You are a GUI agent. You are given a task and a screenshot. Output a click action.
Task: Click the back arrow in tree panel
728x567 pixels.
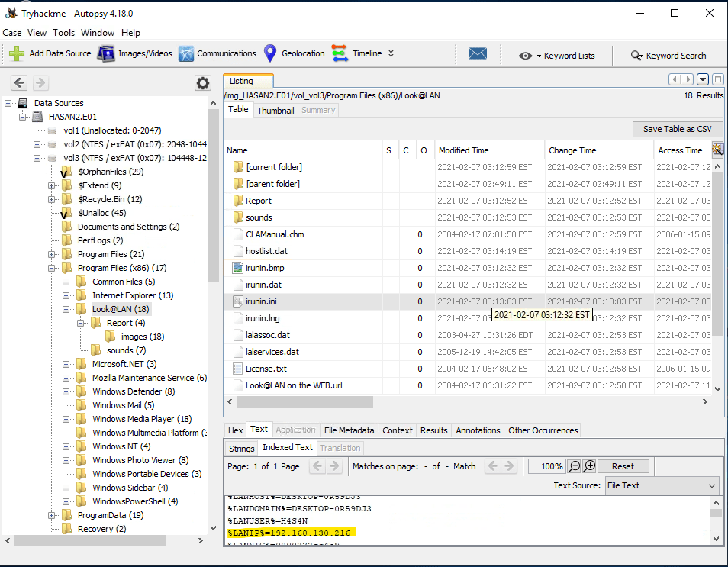coord(19,83)
